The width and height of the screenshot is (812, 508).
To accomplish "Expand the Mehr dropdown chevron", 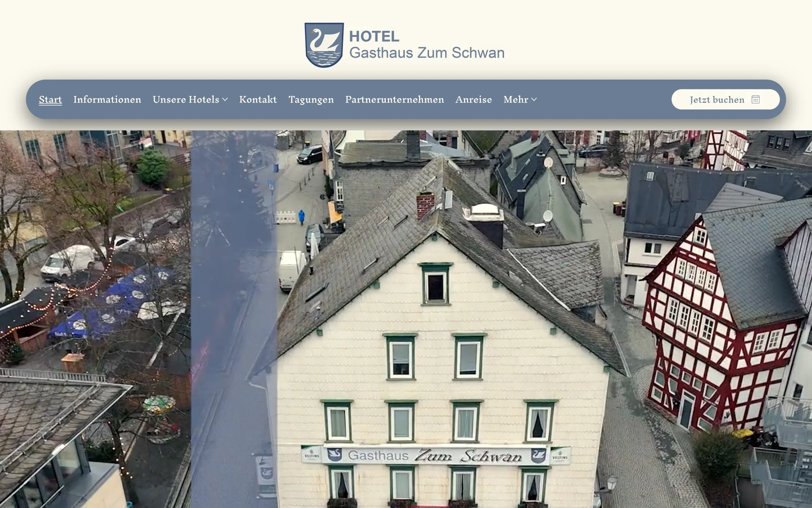I will pyautogui.click(x=534, y=100).
